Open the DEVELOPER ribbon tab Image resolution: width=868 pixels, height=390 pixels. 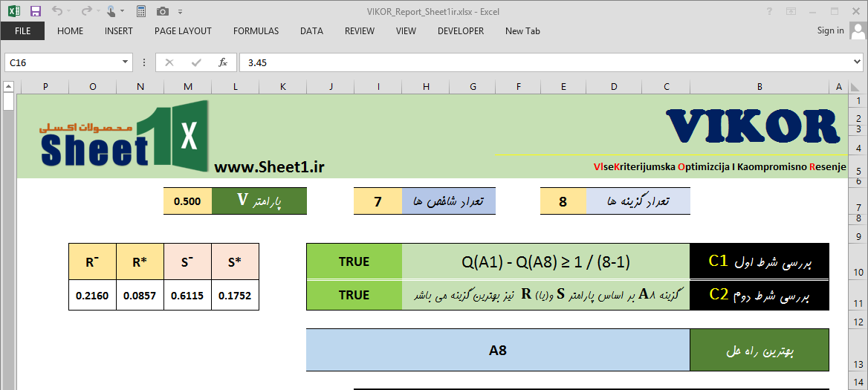(461, 31)
